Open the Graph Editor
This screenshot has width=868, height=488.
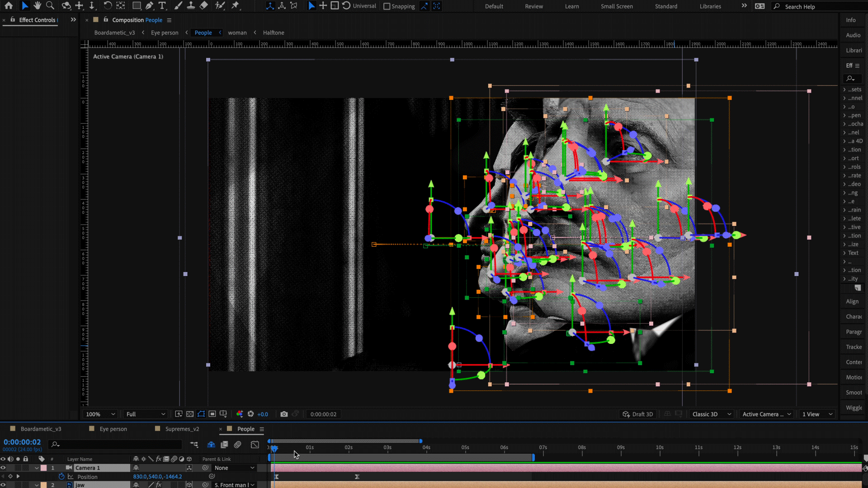tap(255, 445)
